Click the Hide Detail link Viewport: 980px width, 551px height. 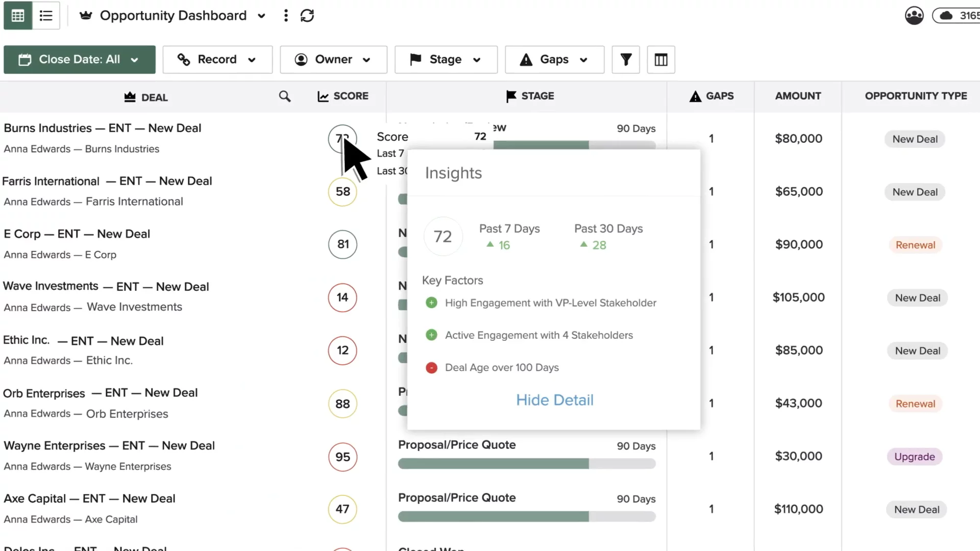[555, 400]
